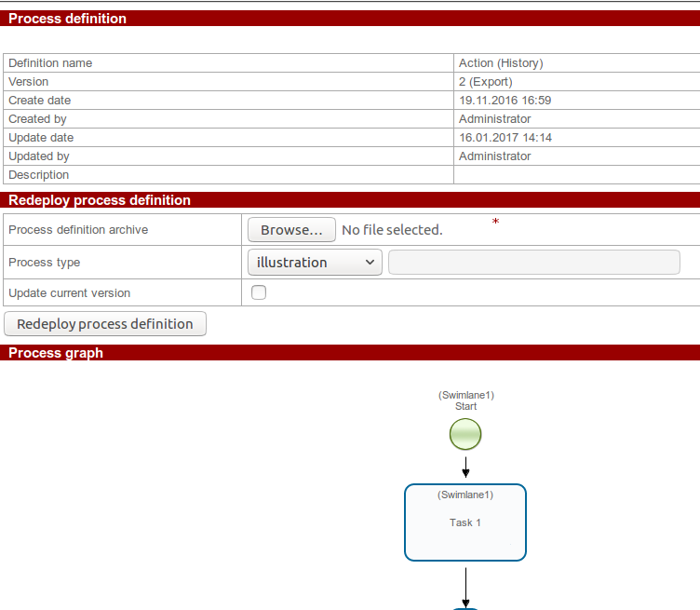Click the Process definition section header

pyautogui.click(x=68, y=19)
